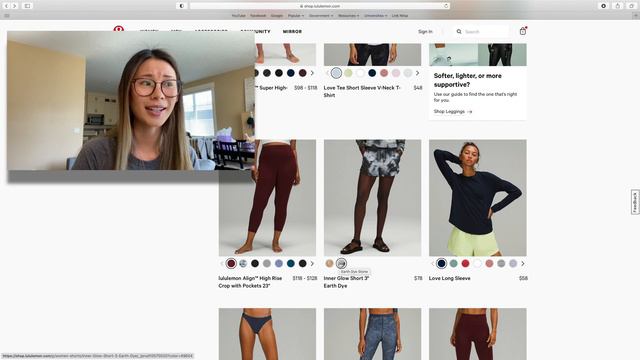Show next colors for Love Tee Short Sleeve
This screenshot has width=640, height=360.
click(x=417, y=73)
